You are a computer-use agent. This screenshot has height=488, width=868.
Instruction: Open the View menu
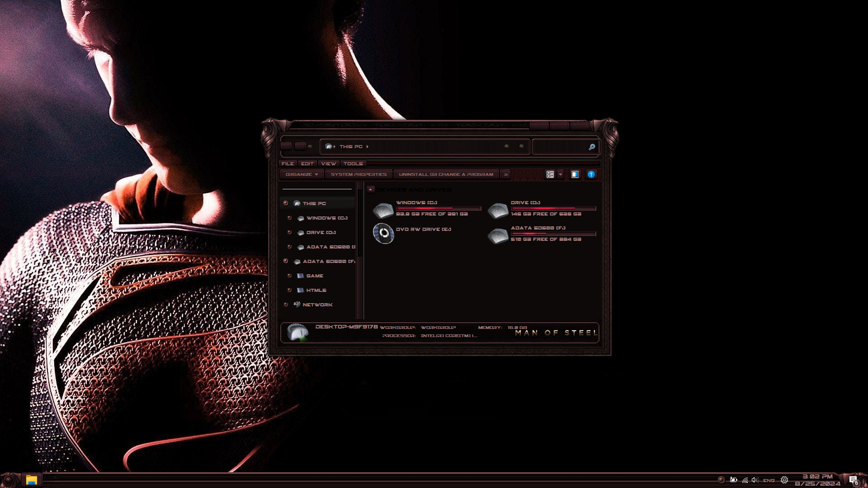[328, 164]
